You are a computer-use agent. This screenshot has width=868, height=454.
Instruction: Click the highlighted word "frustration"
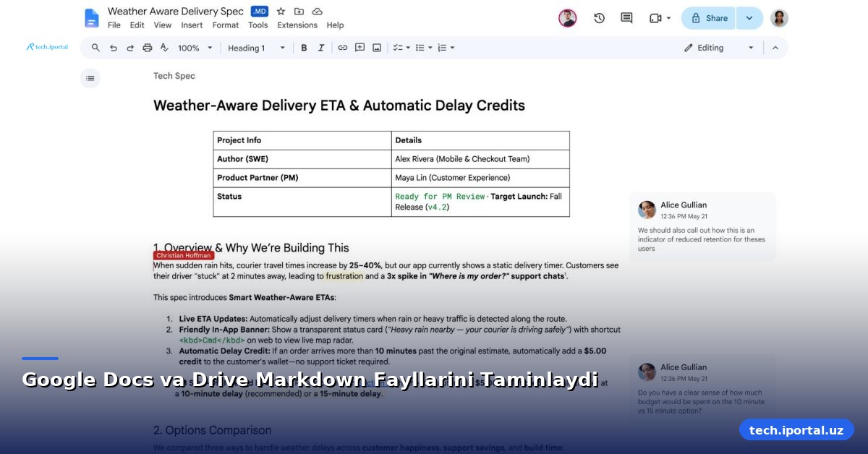(344, 276)
